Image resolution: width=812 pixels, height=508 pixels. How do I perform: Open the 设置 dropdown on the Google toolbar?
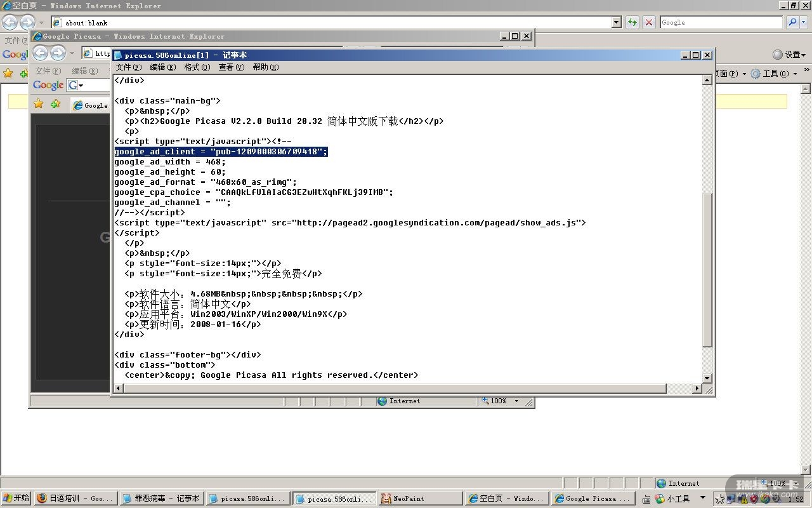click(789, 55)
